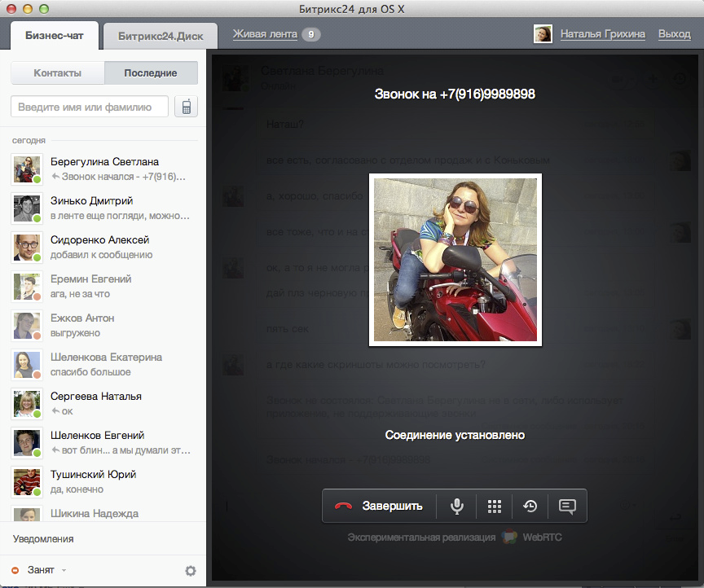End the call with the Завершить button
This screenshot has width=704, height=588.
pos(379,506)
